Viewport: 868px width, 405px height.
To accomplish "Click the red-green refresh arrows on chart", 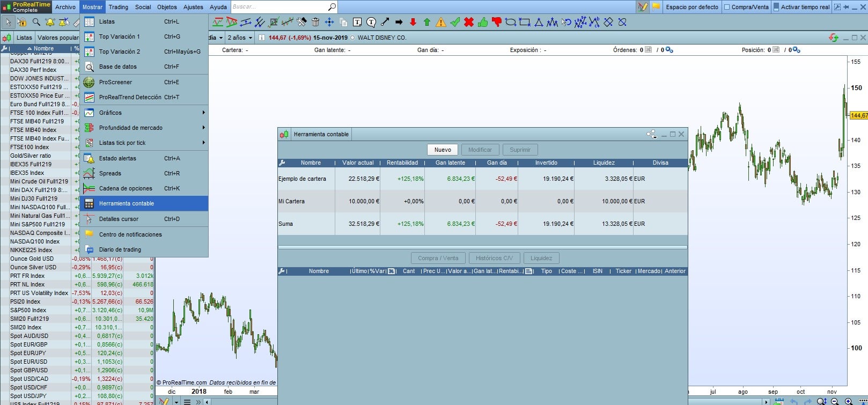I will point(834,38).
